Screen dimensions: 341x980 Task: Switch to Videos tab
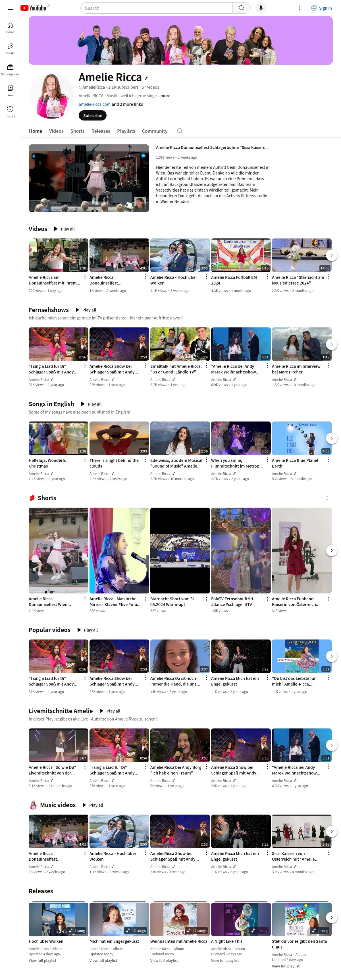point(56,131)
